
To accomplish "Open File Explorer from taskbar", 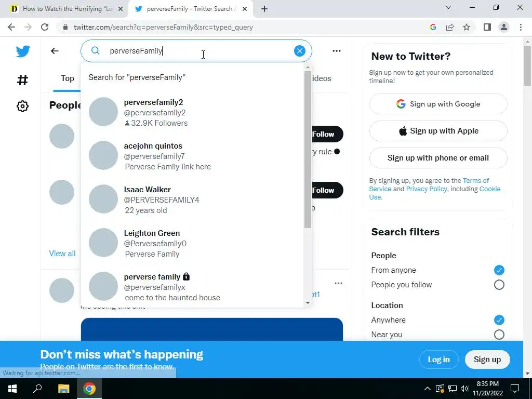I will click(63, 389).
